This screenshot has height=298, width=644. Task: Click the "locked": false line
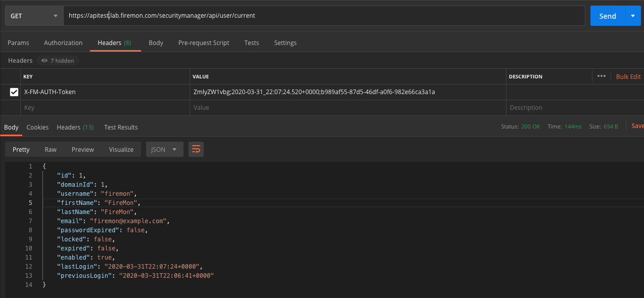point(86,239)
